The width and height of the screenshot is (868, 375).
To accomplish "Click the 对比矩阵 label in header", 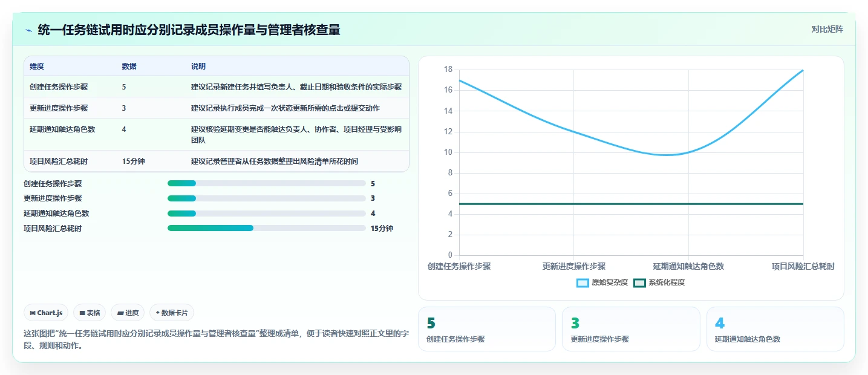I will tap(827, 29).
